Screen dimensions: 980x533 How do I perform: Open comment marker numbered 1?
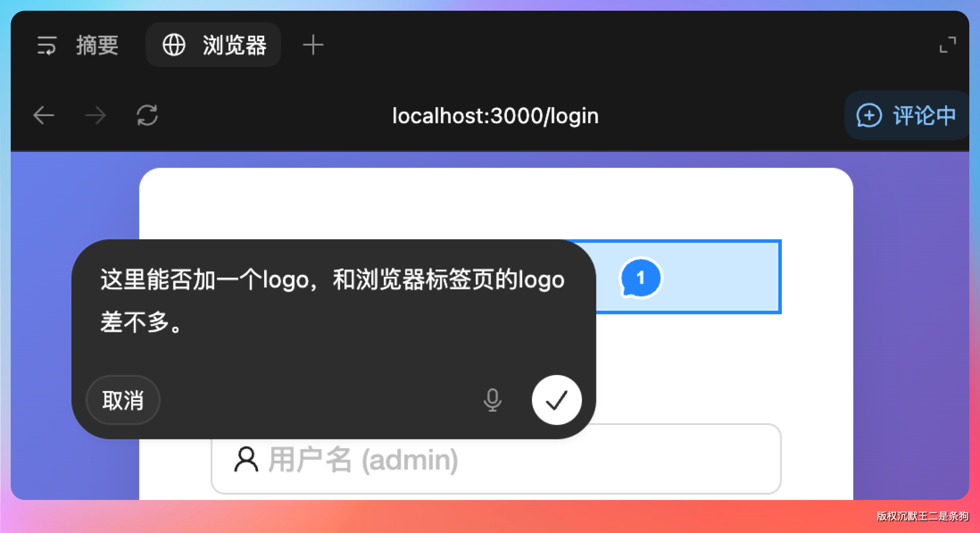(640, 278)
